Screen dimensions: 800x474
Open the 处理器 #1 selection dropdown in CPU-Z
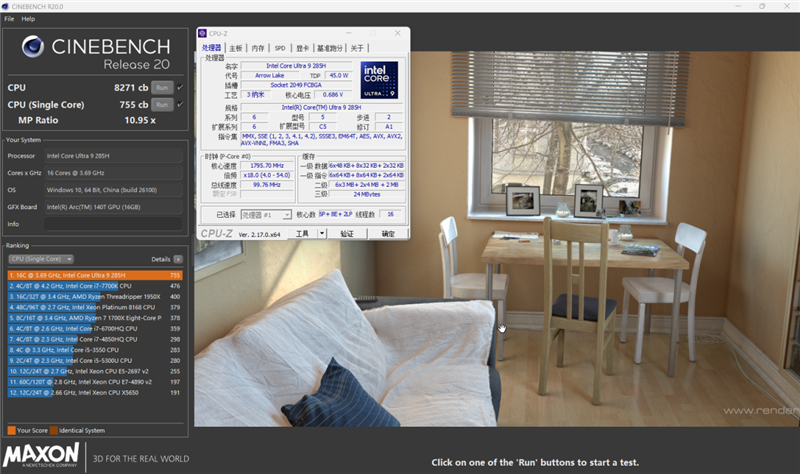266,215
